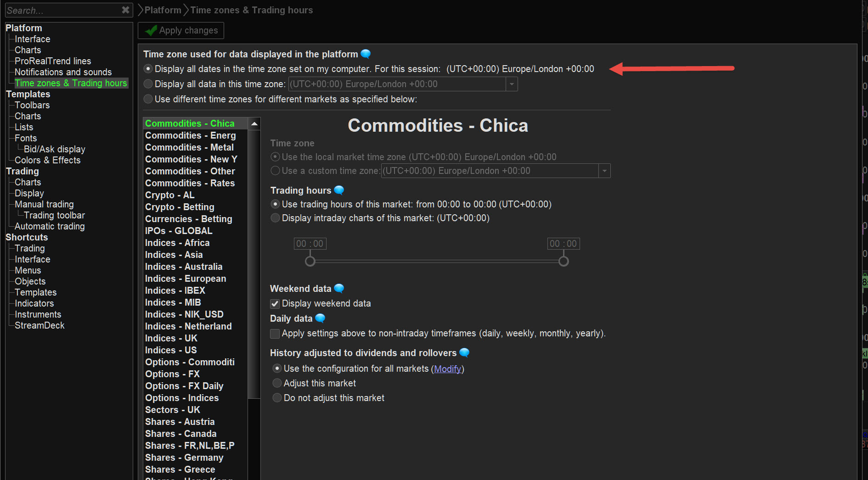Select Indices - UK in the markets list

(x=171, y=338)
